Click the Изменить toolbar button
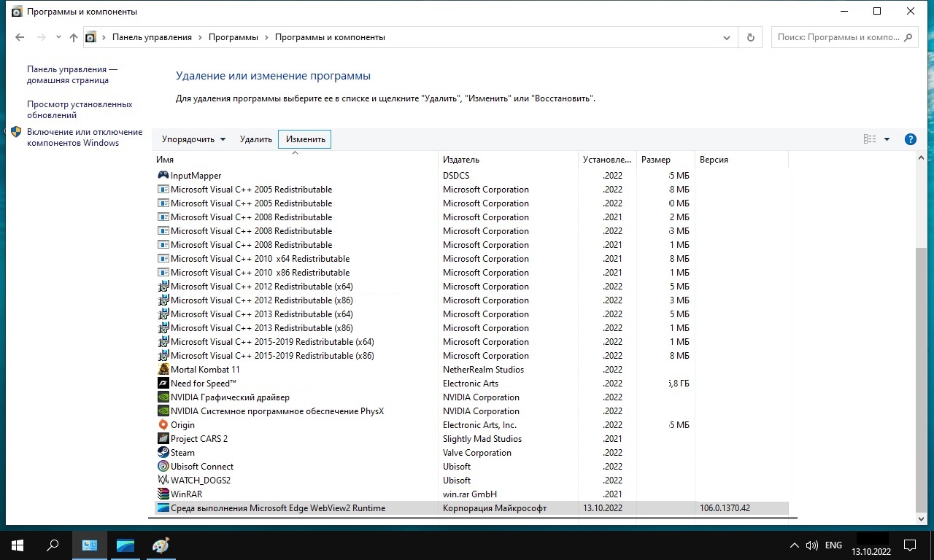Image resolution: width=934 pixels, height=560 pixels. pos(305,139)
